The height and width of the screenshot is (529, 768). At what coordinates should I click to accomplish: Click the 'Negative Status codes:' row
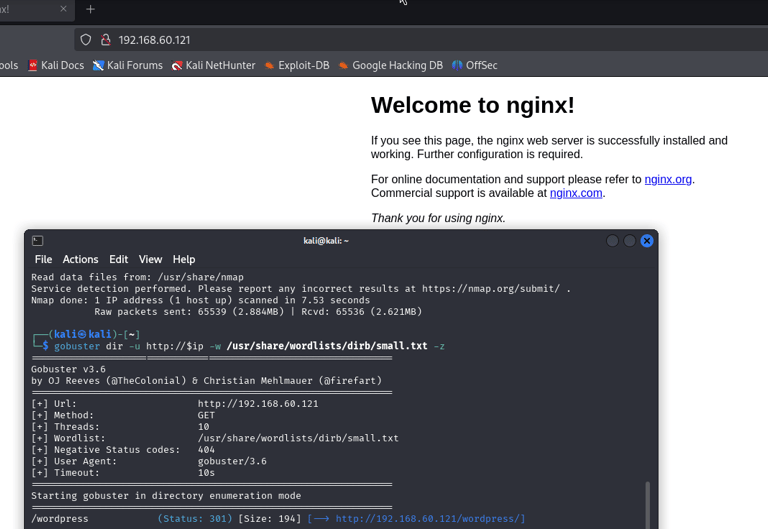(x=123, y=449)
